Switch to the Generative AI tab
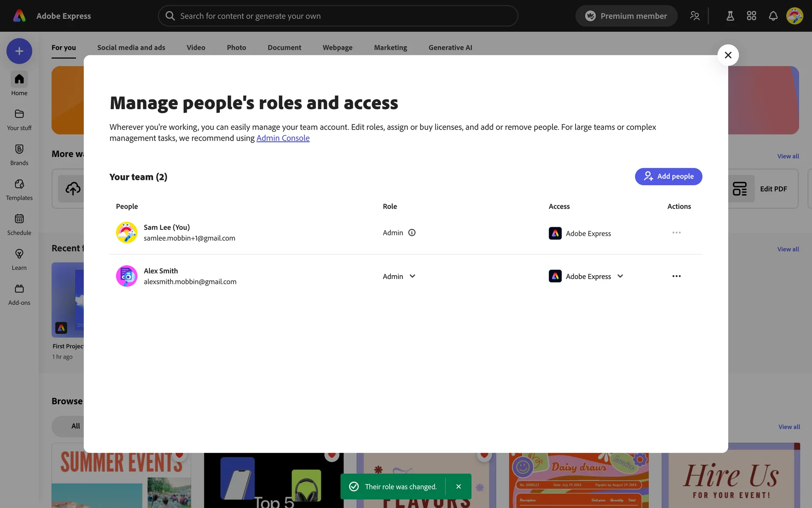The image size is (812, 508). [x=450, y=48]
